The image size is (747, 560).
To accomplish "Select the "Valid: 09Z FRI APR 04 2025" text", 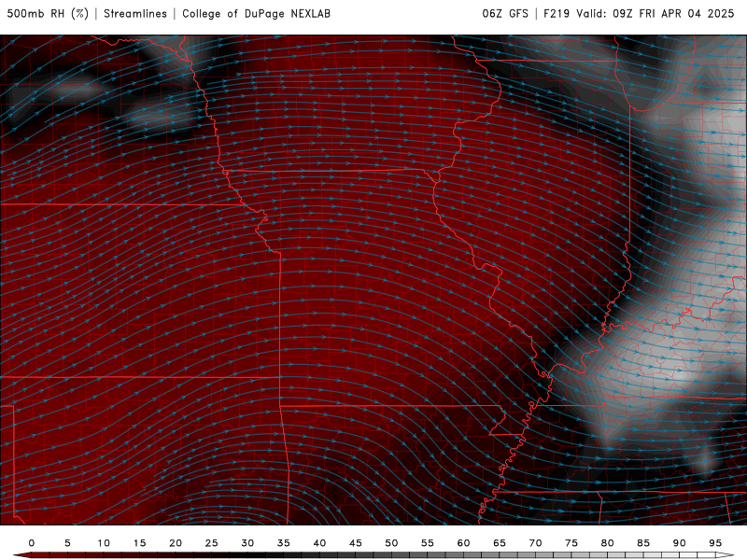I will (x=655, y=14).
